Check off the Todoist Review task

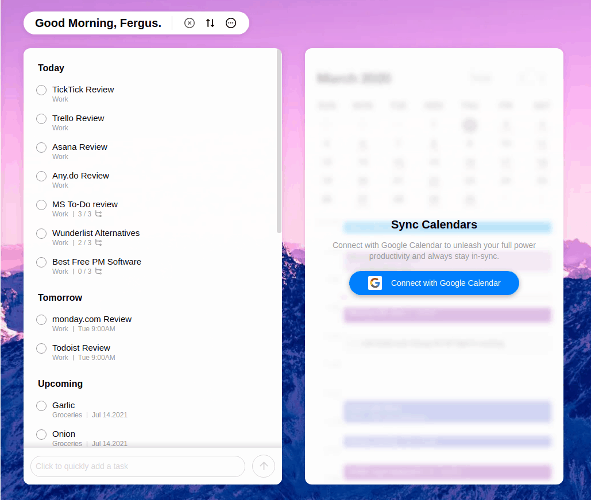pos(41,349)
